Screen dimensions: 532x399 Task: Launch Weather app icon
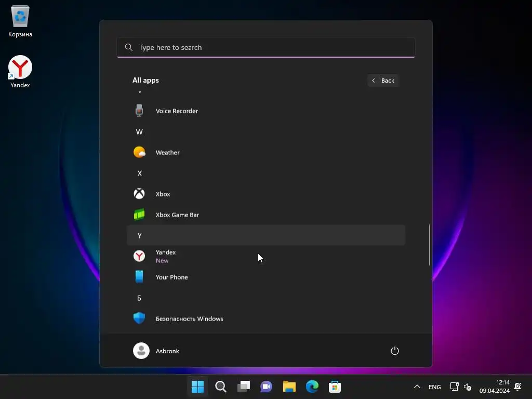139,152
